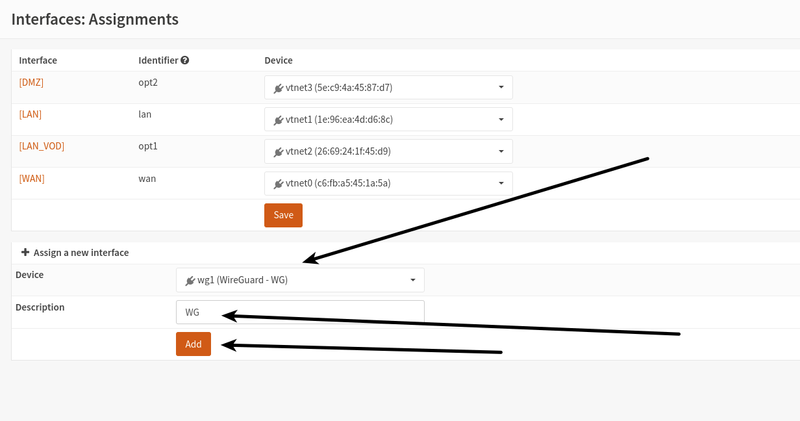
Task: Expand the LAN device dropdown arrow
Action: pyautogui.click(x=500, y=120)
